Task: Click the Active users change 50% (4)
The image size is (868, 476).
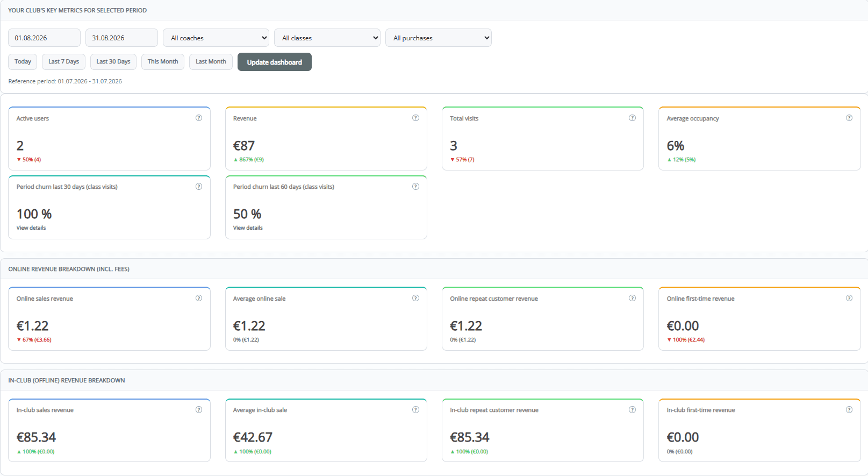Action: coord(29,160)
